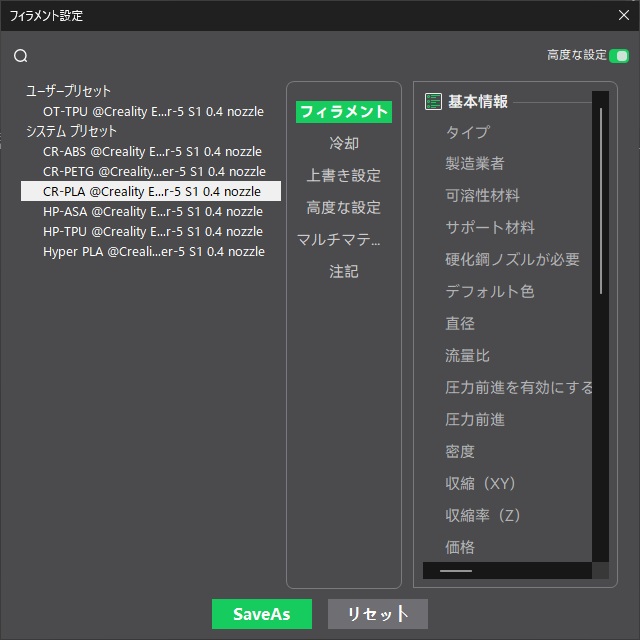Image resolution: width=640 pixels, height=640 pixels.
Task: Click the search magnifier icon
Action: point(21,56)
